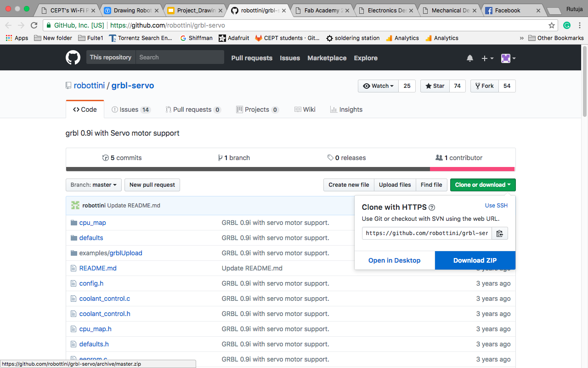
Task: Click the New pull request button
Action: [152, 185]
